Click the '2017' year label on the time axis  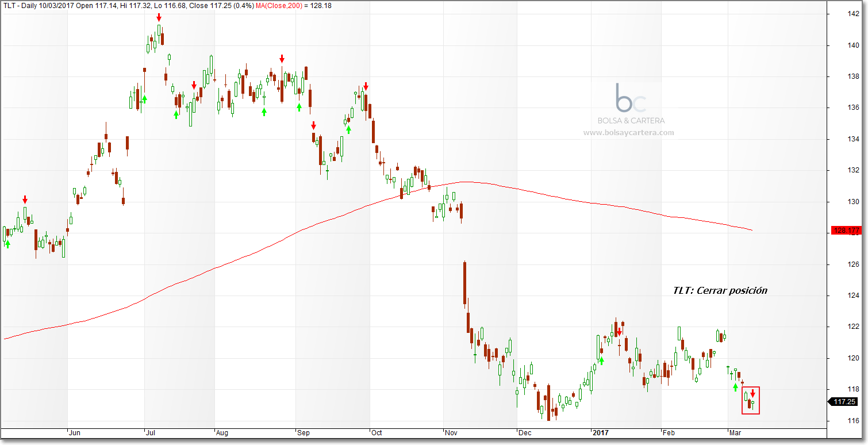coord(601,433)
